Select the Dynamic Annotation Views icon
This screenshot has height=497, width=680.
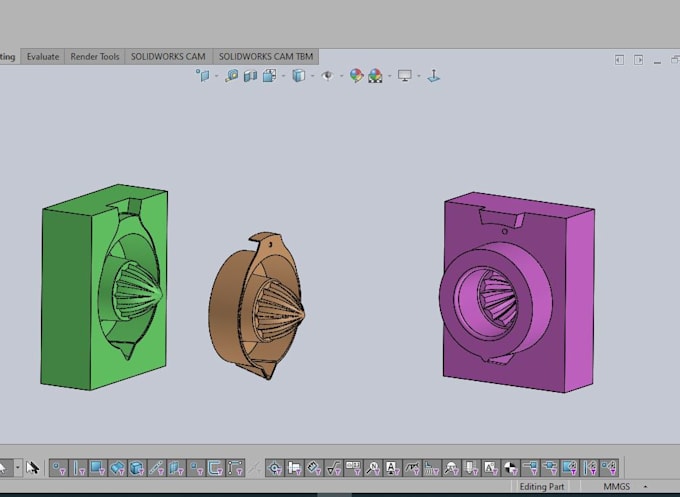tap(269, 76)
